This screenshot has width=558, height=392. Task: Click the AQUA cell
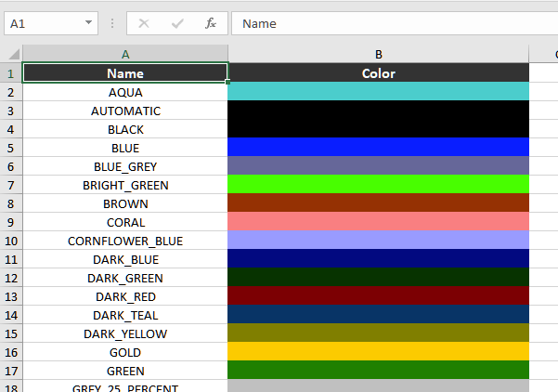click(125, 92)
